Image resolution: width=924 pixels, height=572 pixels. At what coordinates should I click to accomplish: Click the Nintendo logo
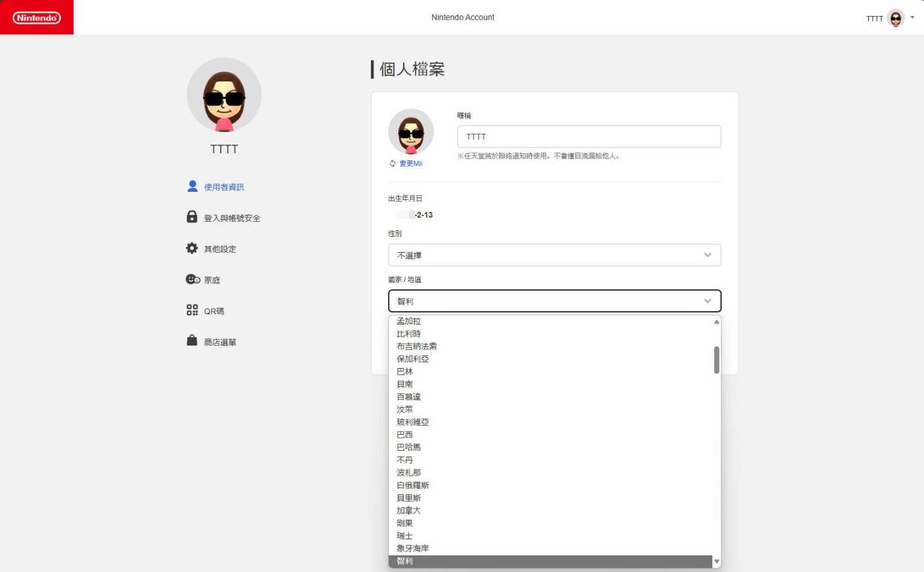tap(37, 17)
